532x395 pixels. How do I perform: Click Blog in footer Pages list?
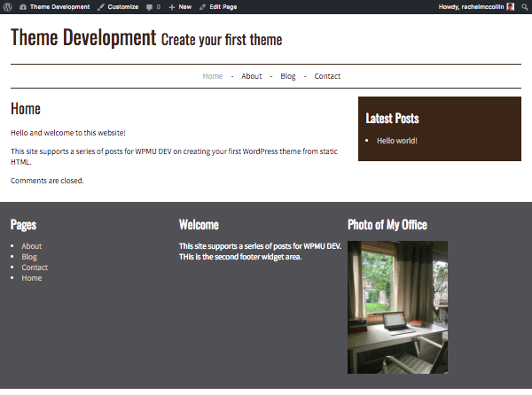coord(29,257)
